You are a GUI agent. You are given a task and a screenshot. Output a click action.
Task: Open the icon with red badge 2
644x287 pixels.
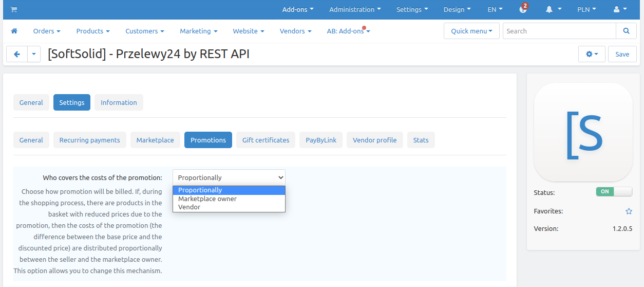523,9
